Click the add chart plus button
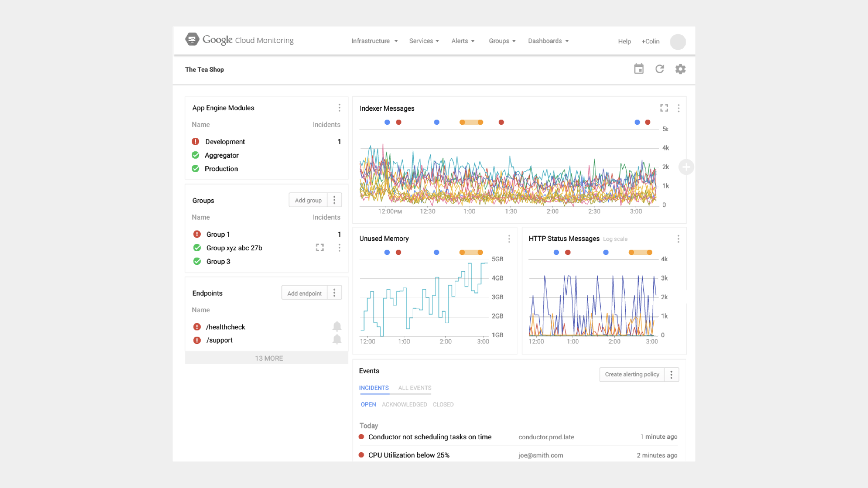This screenshot has height=488, width=868. point(686,167)
